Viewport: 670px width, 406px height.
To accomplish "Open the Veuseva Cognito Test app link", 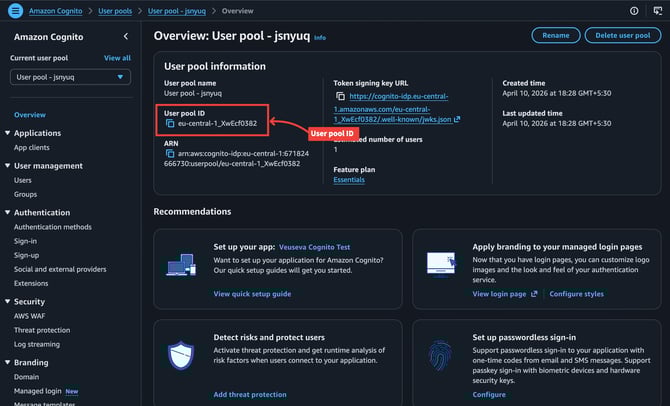I will tap(314, 247).
